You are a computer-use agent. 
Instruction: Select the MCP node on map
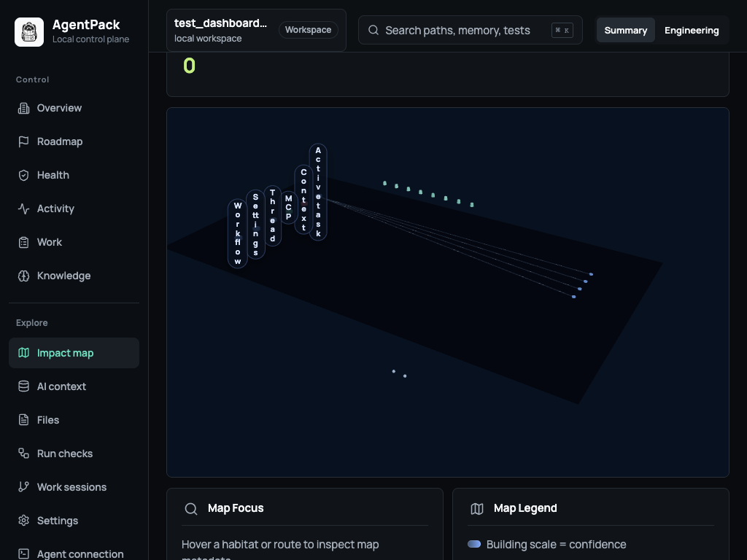click(288, 207)
